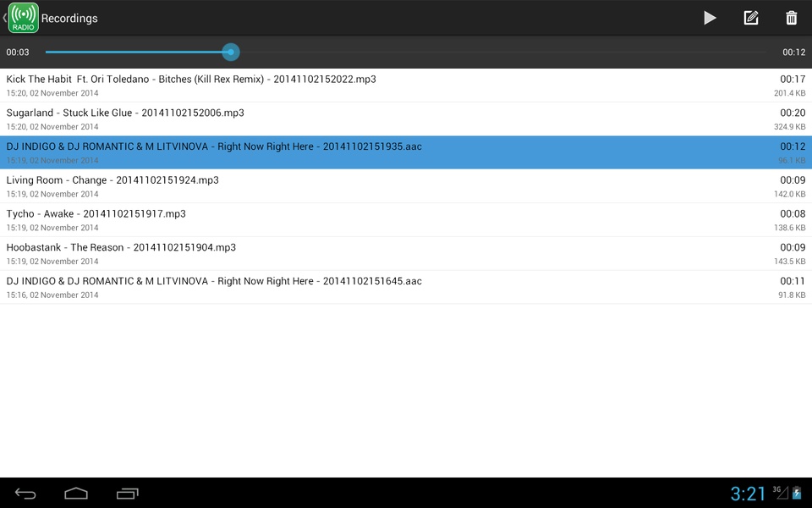Tap the green Radio app icon

[24, 18]
